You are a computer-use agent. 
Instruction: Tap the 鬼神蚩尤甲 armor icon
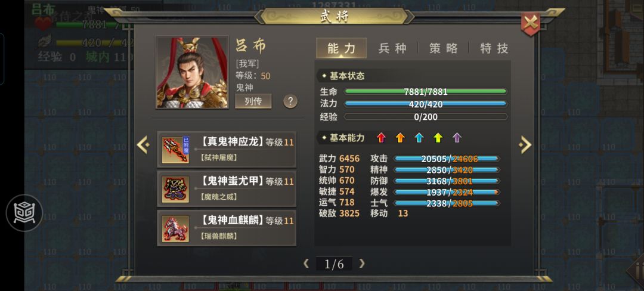[175, 189]
